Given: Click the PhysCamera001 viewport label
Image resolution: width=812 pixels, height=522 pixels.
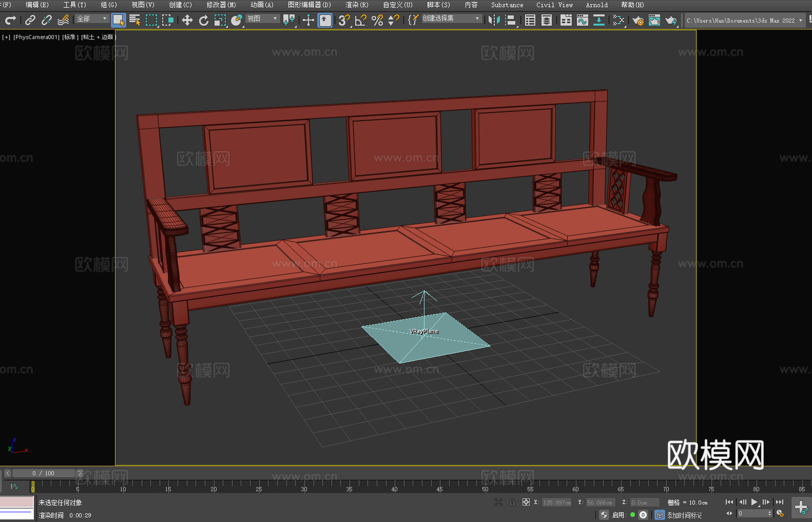Looking at the screenshot, I should click(x=36, y=37).
